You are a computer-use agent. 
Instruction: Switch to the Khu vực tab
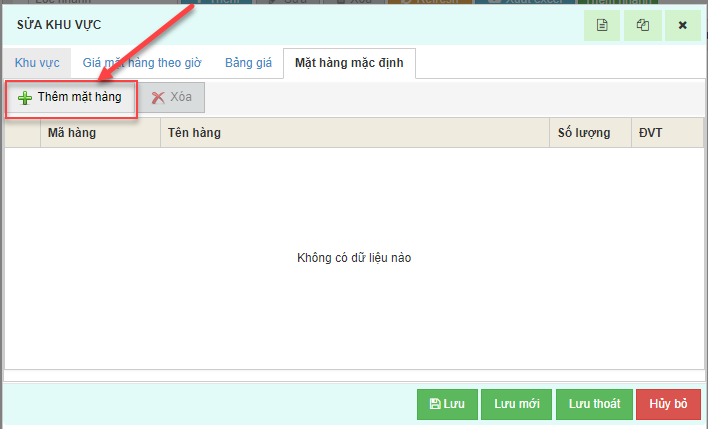click(37, 63)
